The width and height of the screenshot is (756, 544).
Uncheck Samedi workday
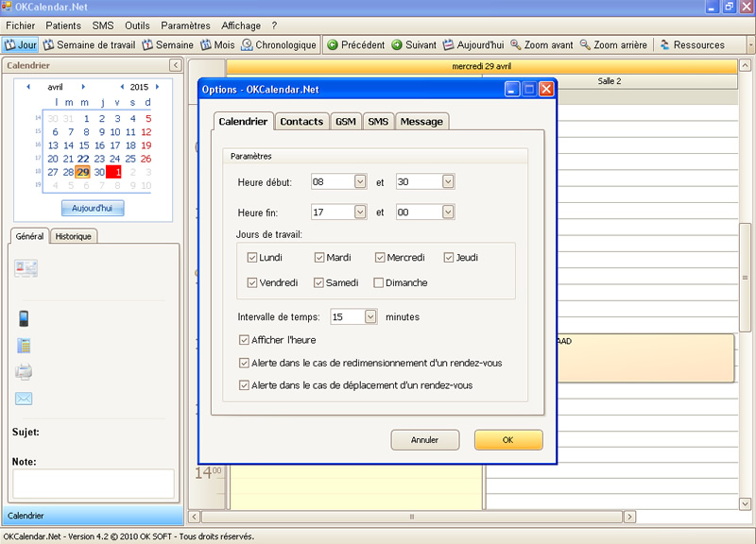[x=318, y=282]
